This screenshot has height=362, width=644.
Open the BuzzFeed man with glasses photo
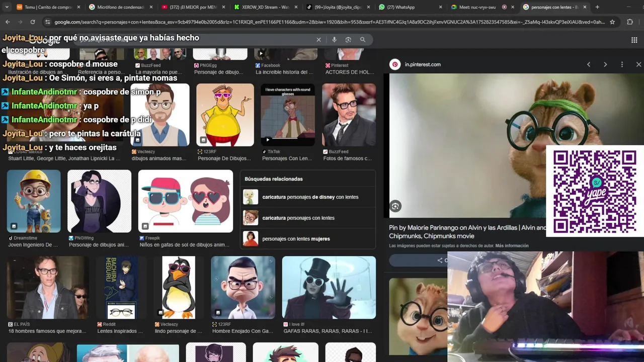(349, 115)
